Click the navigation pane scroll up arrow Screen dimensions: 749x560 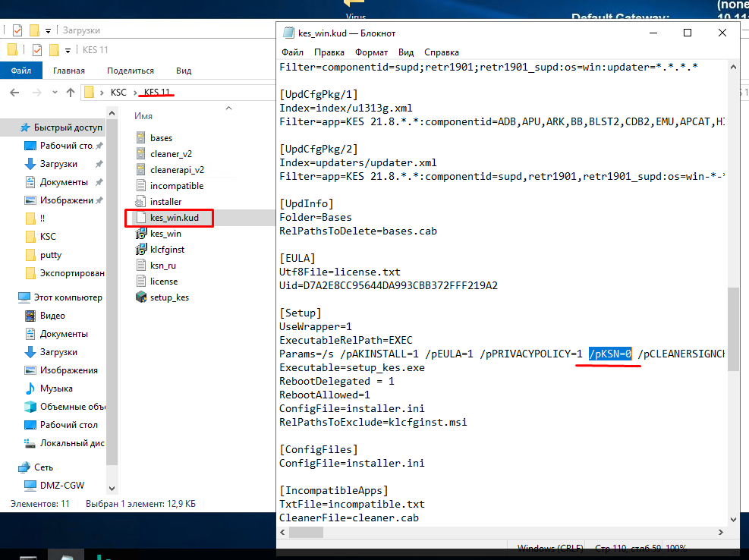point(112,113)
